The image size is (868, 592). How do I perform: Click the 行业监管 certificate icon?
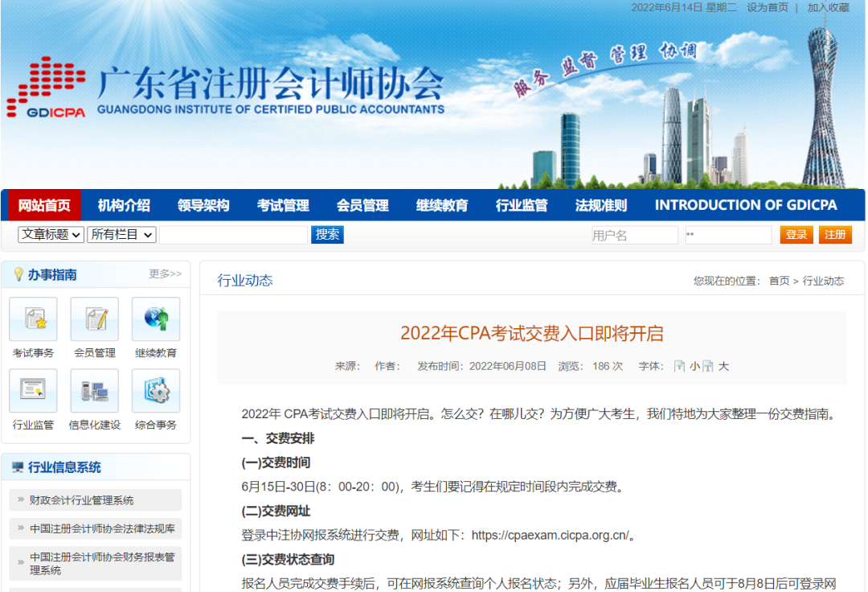(x=33, y=392)
